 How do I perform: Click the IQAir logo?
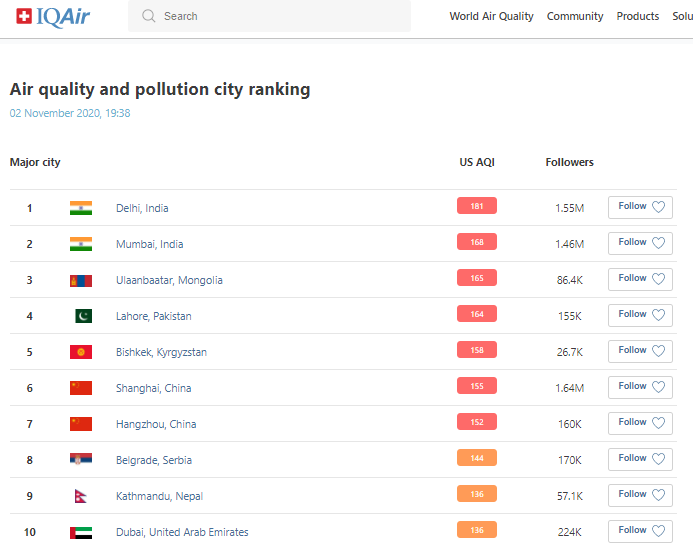pyautogui.click(x=60, y=16)
